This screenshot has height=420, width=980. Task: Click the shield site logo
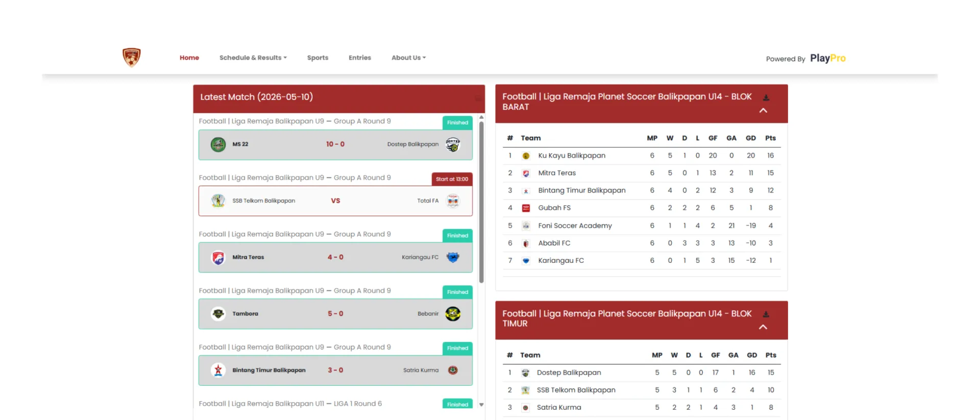click(132, 58)
